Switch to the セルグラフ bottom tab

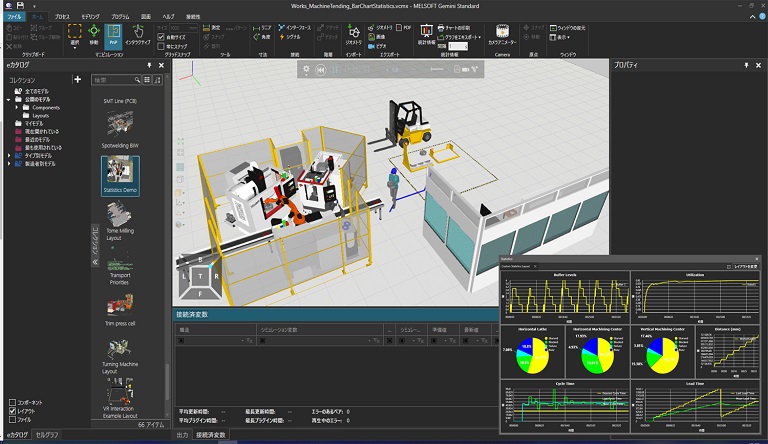[x=48, y=436]
